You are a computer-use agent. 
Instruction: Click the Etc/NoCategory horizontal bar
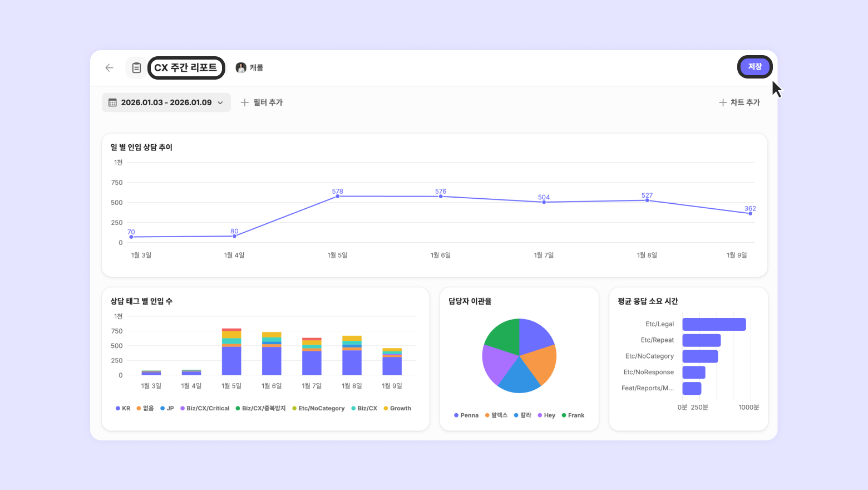click(x=701, y=356)
